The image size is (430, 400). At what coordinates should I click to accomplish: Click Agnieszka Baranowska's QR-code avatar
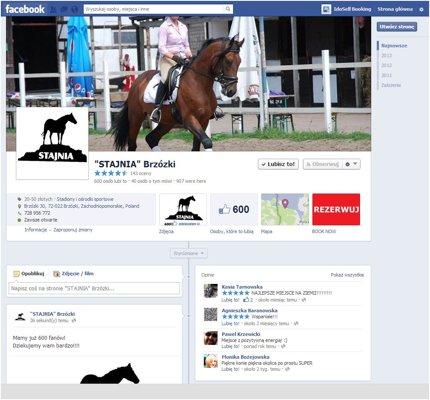pyautogui.click(x=211, y=314)
